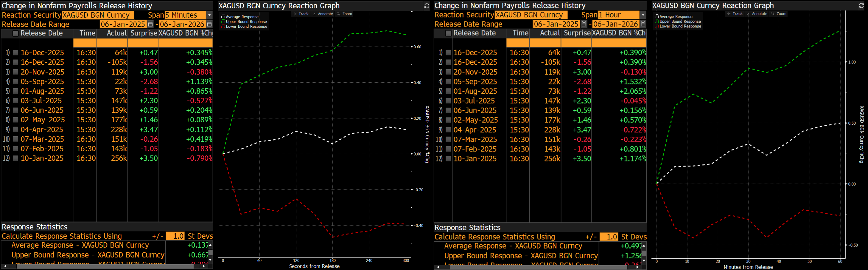Image resolution: width=868 pixels, height=270 pixels.
Task: Toggle select-all checkbox in 1 Hour table header
Action: tap(448, 33)
